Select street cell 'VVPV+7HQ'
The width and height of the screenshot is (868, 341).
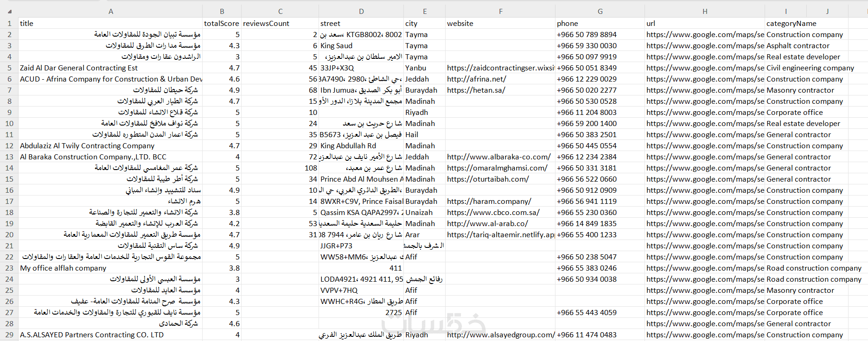361,290
